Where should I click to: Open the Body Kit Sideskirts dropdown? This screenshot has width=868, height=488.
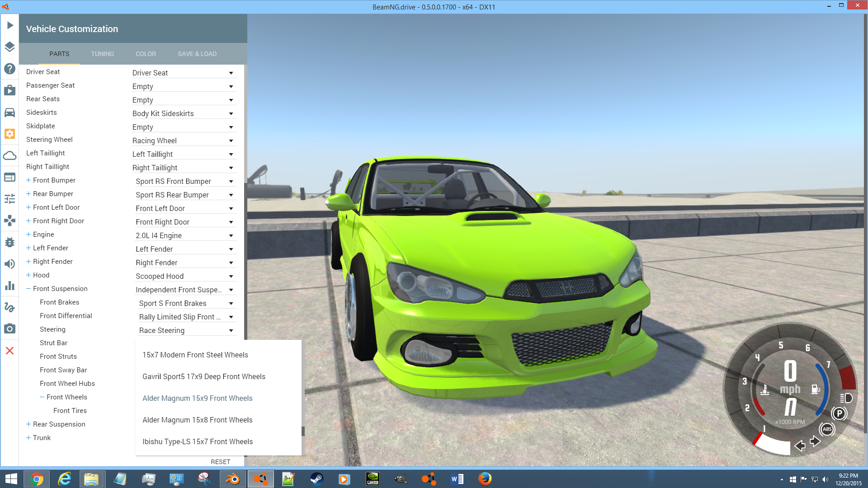pos(184,113)
